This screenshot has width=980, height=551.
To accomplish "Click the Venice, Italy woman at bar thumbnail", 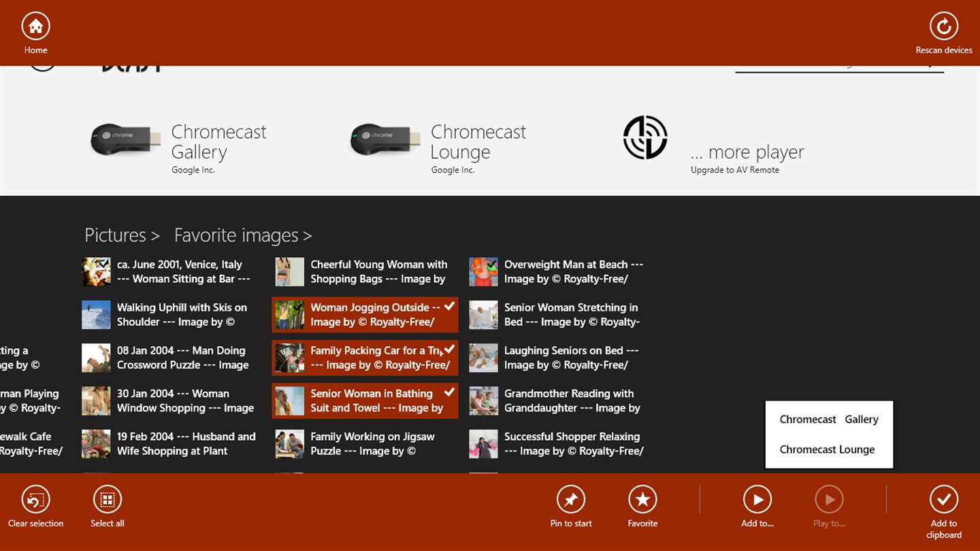I will 96,271.
